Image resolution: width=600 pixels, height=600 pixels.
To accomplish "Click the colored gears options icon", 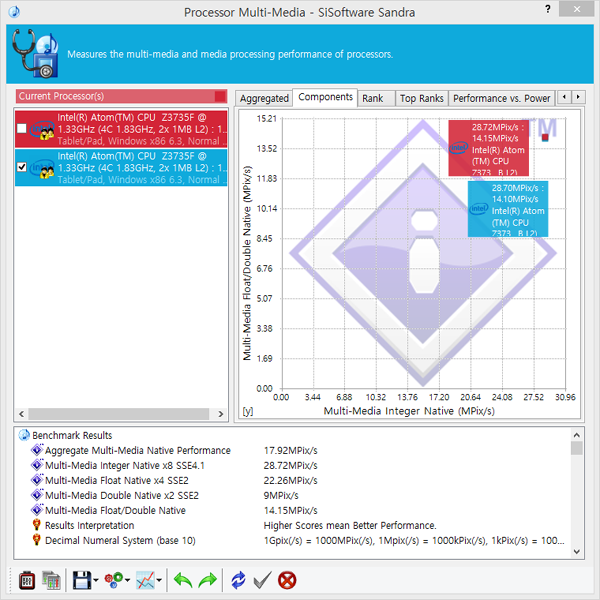I will (x=114, y=580).
